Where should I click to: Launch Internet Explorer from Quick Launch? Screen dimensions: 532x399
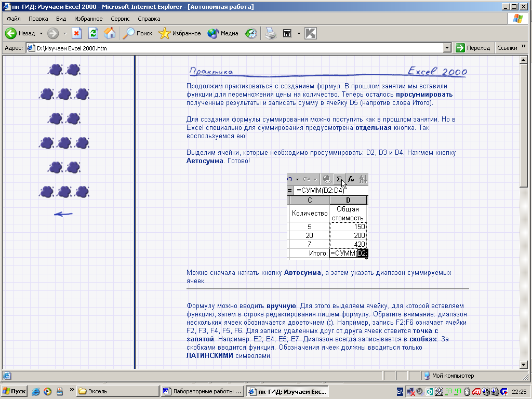[36, 391]
